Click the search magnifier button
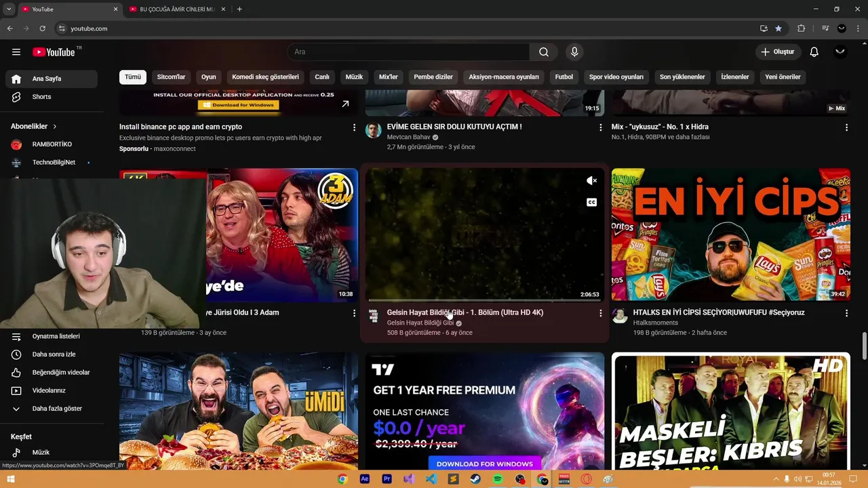 click(x=544, y=52)
